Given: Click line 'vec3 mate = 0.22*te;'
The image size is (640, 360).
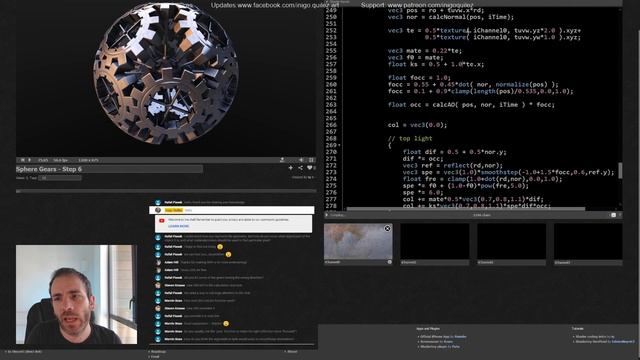Looking at the screenshot, I should coord(425,51).
